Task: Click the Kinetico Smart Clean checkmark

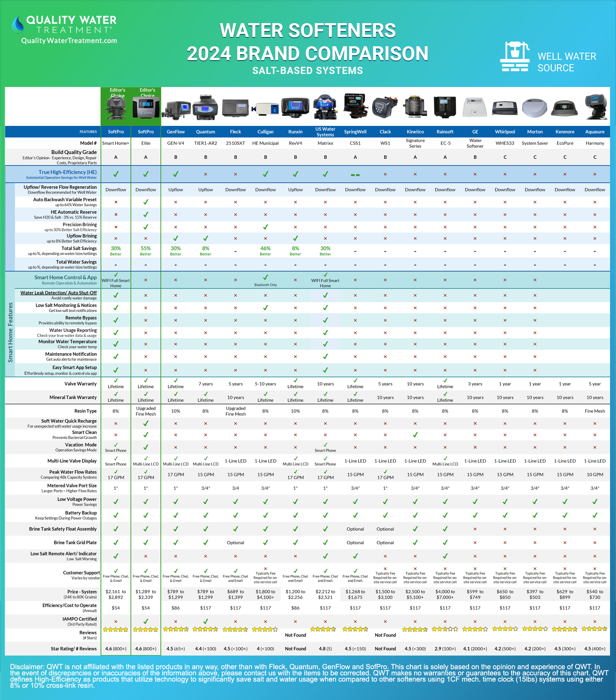Action: (415, 435)
